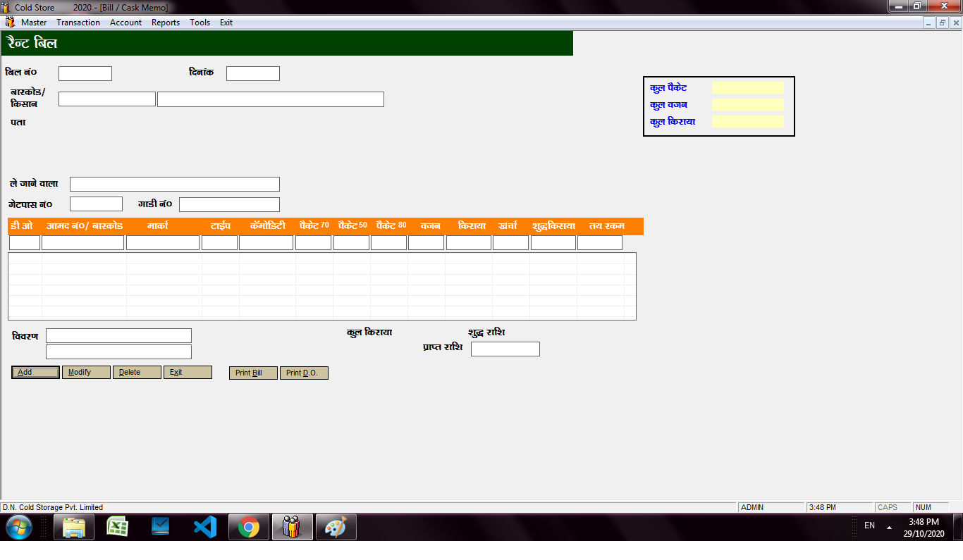Screen dimensions: 963x560
Task: Open Paint from the taskbar
Action: pyautogui.click(x=336, y=527)
